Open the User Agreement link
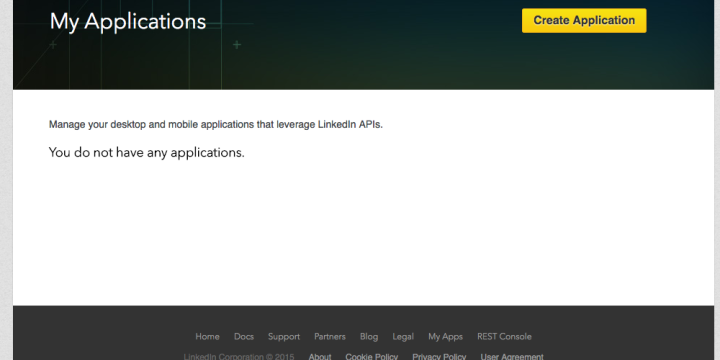This screenshot has height=360, width=720. click(512, 356)
